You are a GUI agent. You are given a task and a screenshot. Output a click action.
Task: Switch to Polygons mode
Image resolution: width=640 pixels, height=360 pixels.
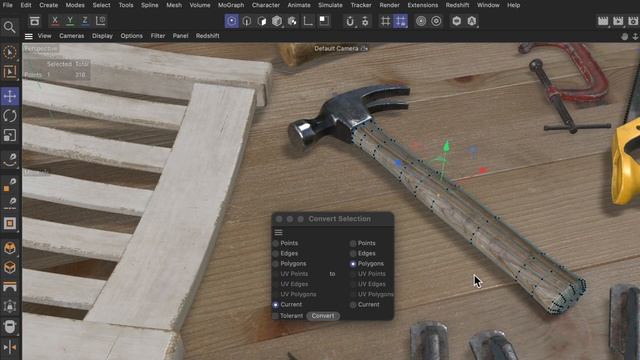(262, 21)
